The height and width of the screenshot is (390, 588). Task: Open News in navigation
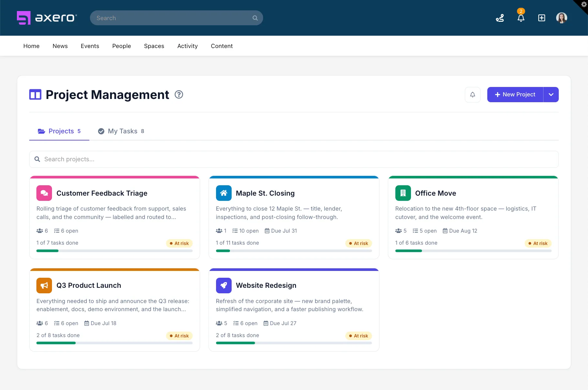tap(60, 46)
